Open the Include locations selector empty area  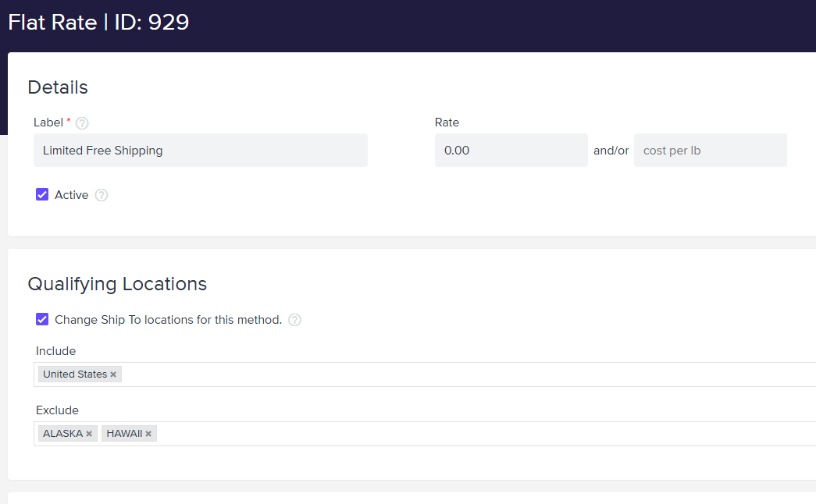[469, 374]
